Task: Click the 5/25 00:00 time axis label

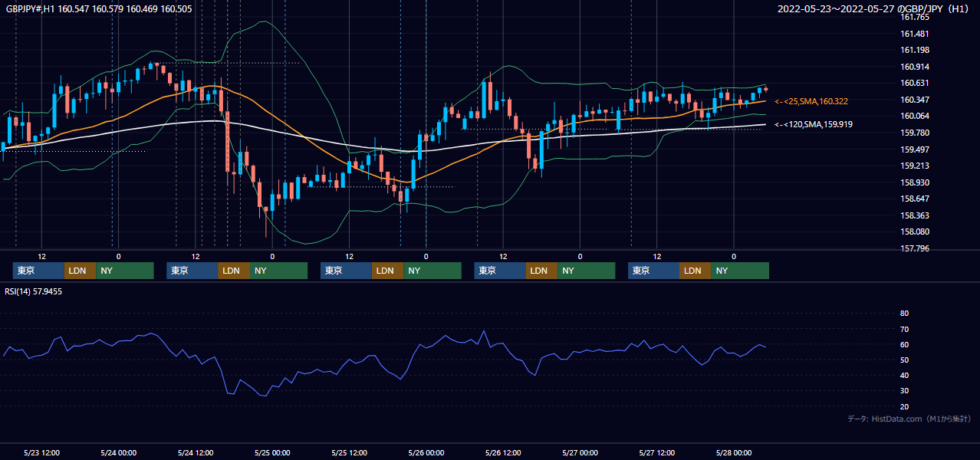Action: [272, 452]
